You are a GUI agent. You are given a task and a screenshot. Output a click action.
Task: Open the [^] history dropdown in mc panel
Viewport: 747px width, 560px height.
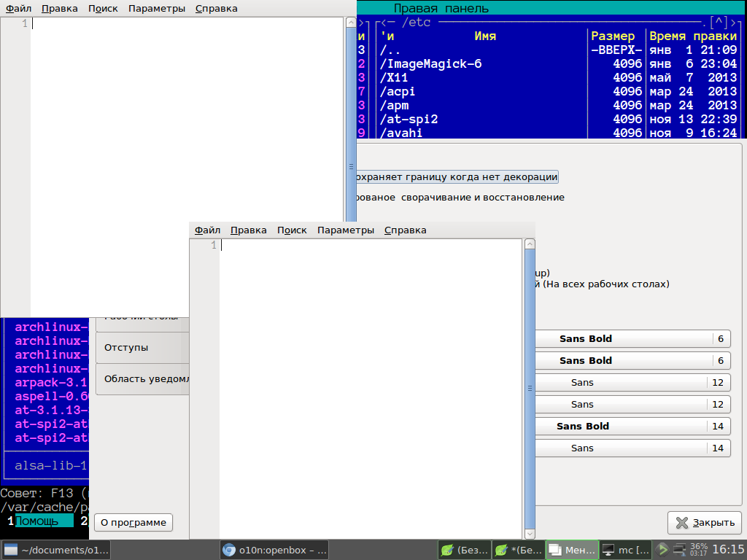point(718,23)
